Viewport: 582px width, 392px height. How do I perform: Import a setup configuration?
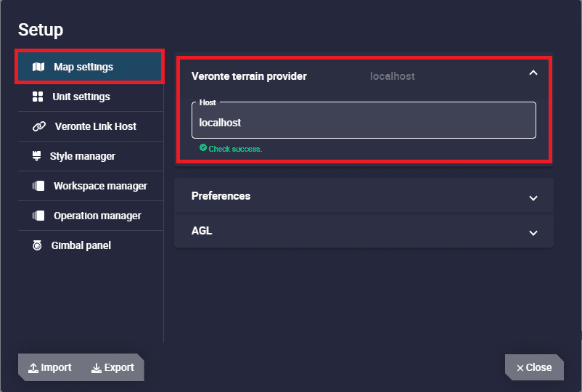(x=50, y=367)
